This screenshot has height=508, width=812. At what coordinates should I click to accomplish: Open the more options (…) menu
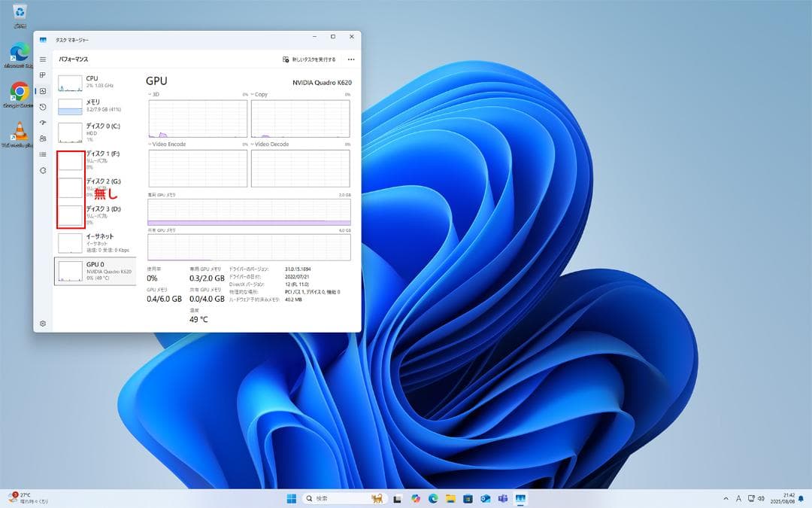350,59
